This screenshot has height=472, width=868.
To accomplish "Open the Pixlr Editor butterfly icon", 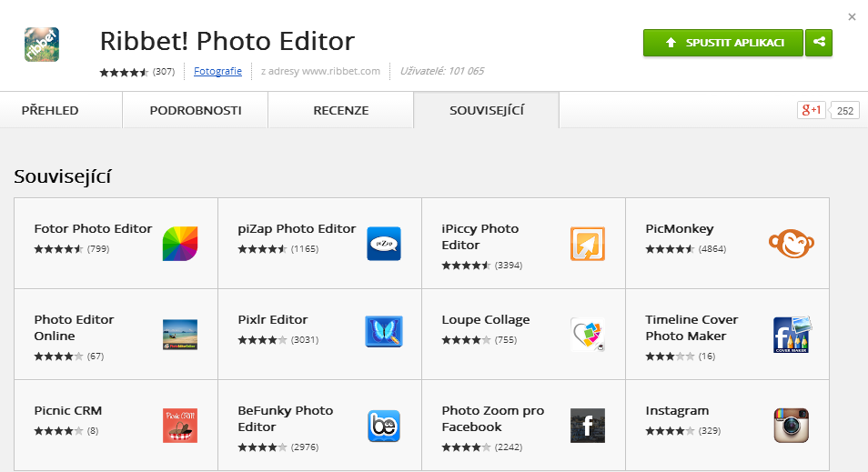I will [384, 331].
